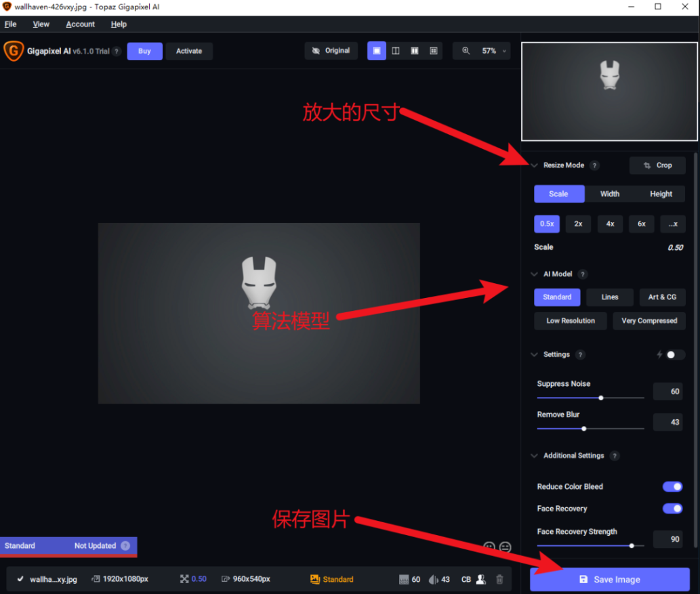Adjust Face Recovery Strength slider

tap(590, 545)
